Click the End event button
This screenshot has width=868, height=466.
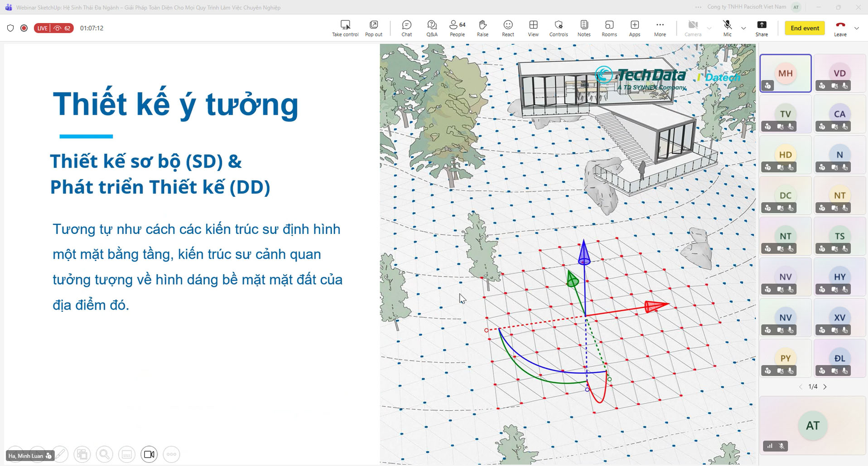[805, 28]
